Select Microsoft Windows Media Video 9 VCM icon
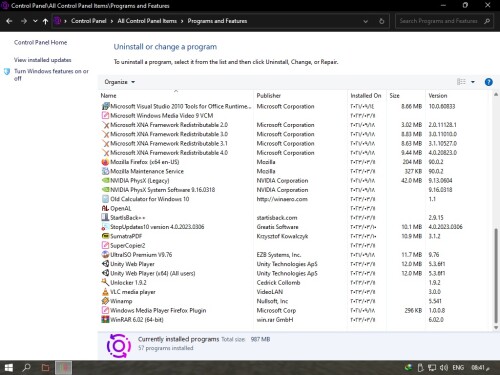The height and width of the screenshot is (375, 500). (x=105, y=116)
